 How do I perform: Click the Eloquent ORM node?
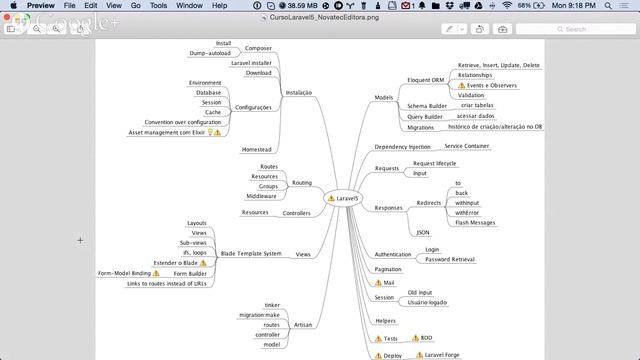426,80
